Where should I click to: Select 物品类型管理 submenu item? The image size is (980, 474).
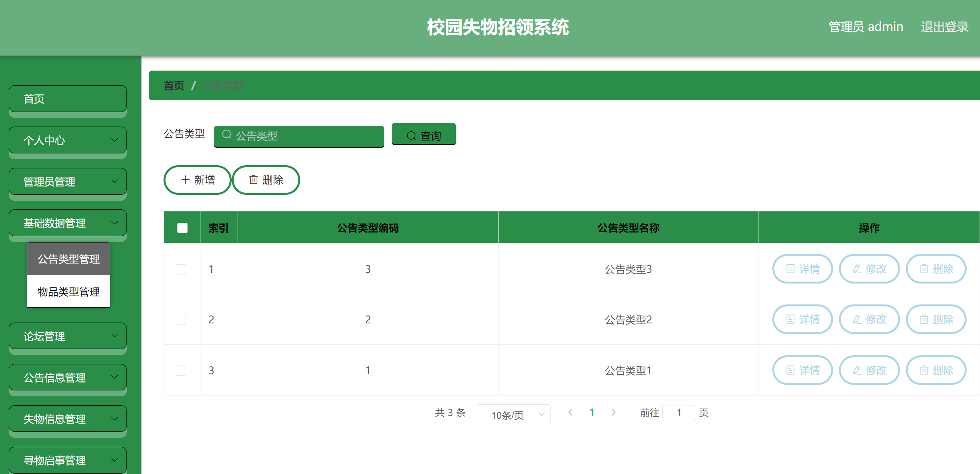coord(69,291)
